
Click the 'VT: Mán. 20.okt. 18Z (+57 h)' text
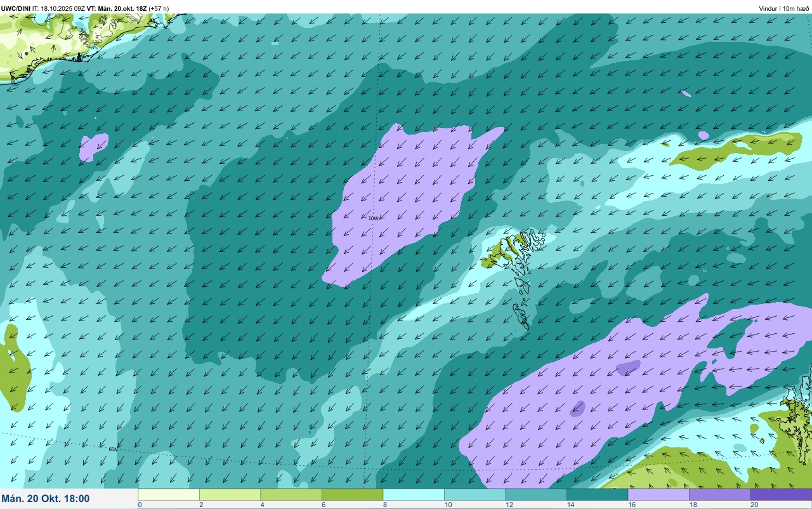(128, 8)
